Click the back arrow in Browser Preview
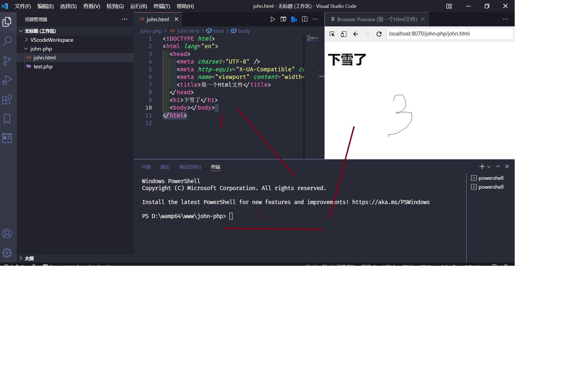Viewport: 588px width, 371px height. pyautogui.click(x=355, y=34)
